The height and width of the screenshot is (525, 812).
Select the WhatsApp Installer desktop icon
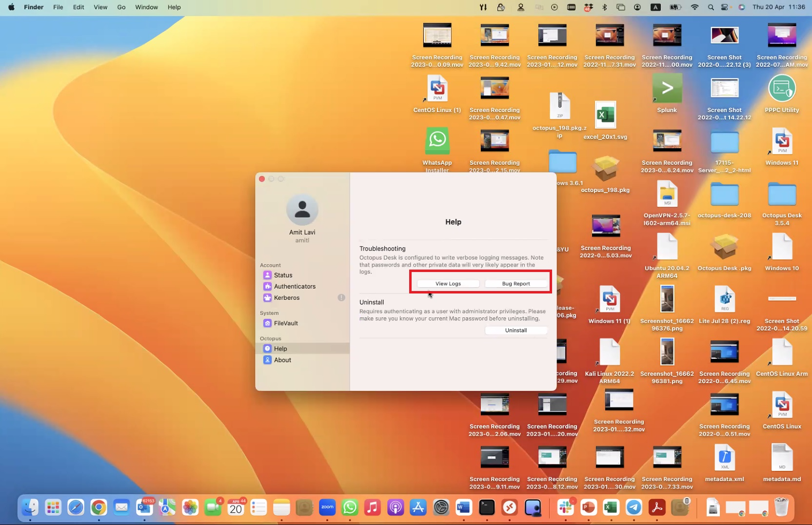tap(437, 141)
